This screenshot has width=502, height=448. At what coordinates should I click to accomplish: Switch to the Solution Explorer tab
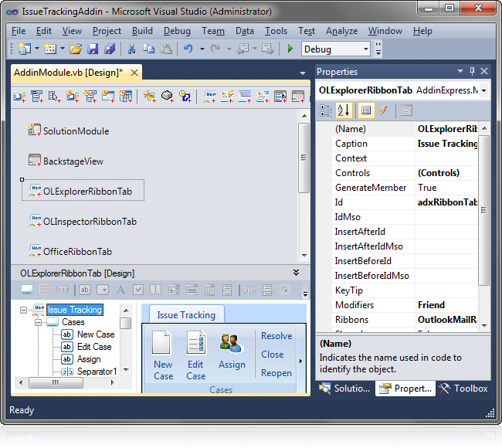[344, 389]
